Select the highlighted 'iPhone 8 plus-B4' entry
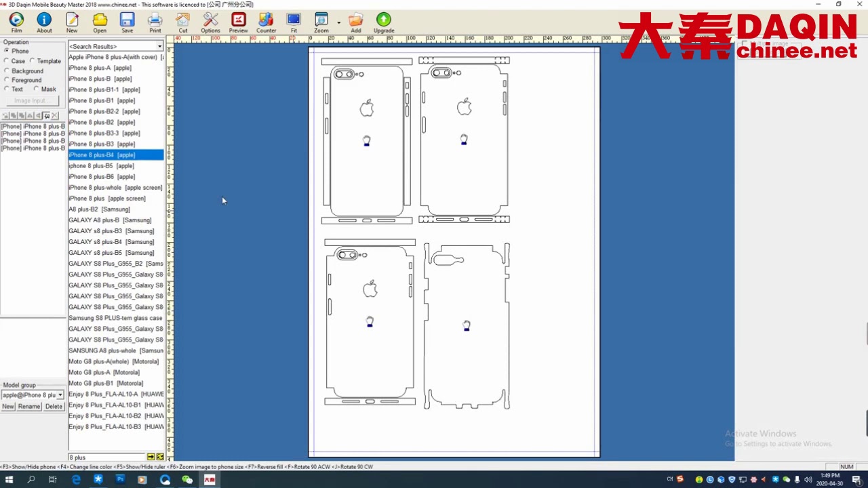Viewport: 868px width, 488px height. (x=116, y=155)
